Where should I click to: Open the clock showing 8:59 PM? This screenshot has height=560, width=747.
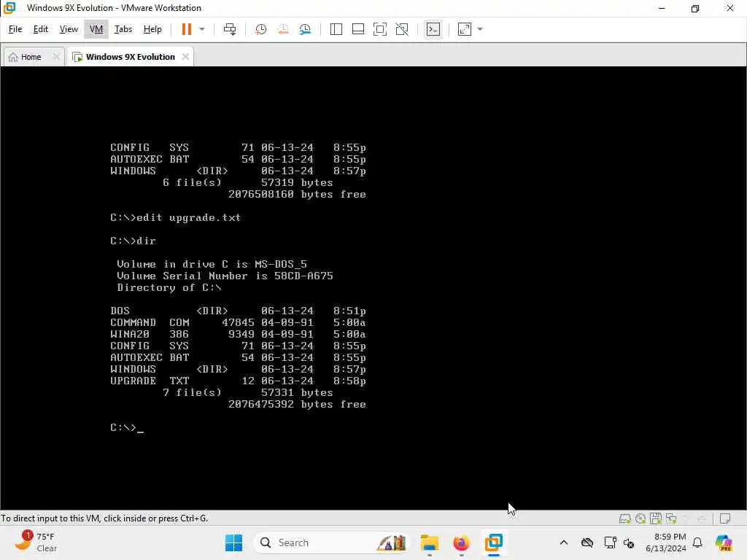[x=665, y=542]
